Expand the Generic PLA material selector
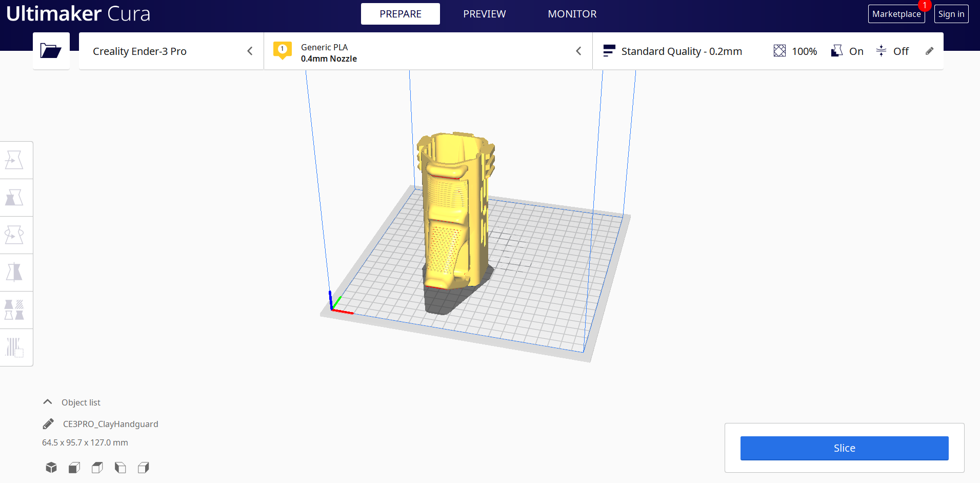Screen dimensions: 980x483 click(x=428, y=51)
